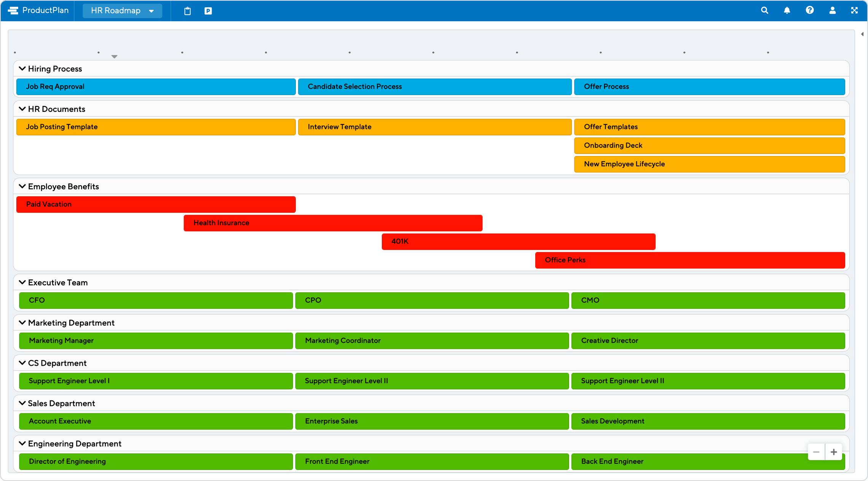Image resolution: width=868 pixels, height=481 pixels.
Task: Open notifications bell icon
Action: (x=787, y=11)
